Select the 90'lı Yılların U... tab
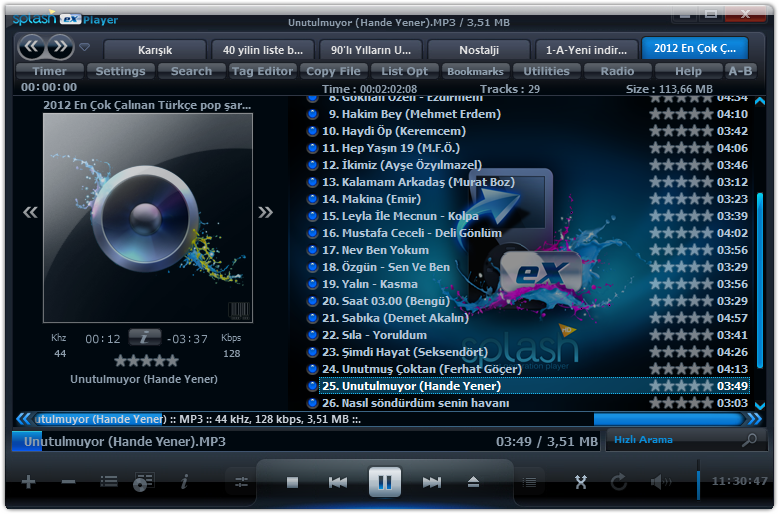779x514 pixels. 371,50
